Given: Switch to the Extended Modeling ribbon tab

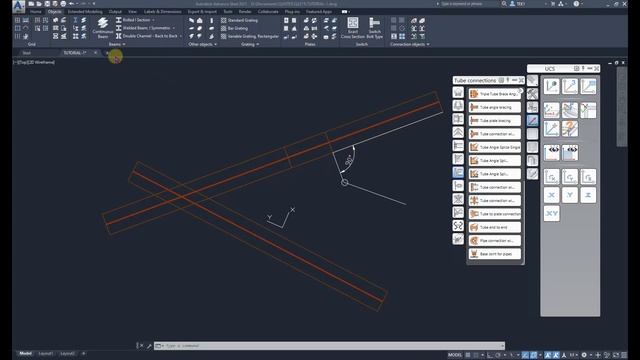Looking at the screenshot, I should tap(85, 12).
